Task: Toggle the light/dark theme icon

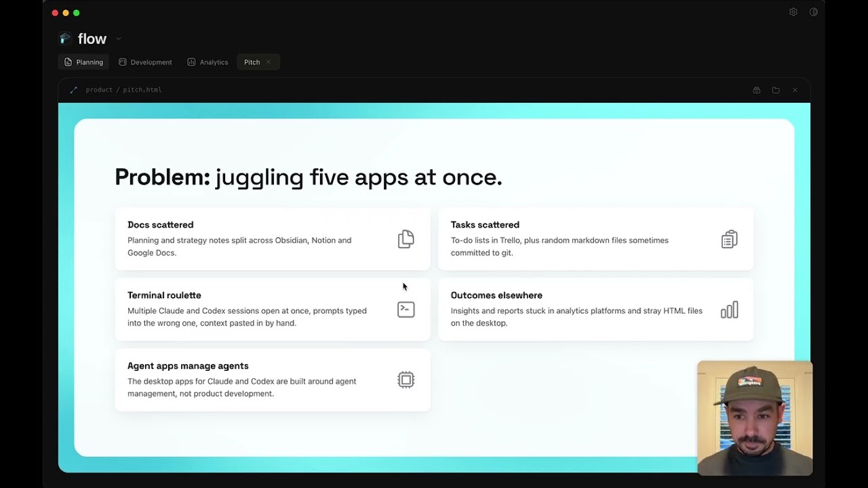Action: 813,12
